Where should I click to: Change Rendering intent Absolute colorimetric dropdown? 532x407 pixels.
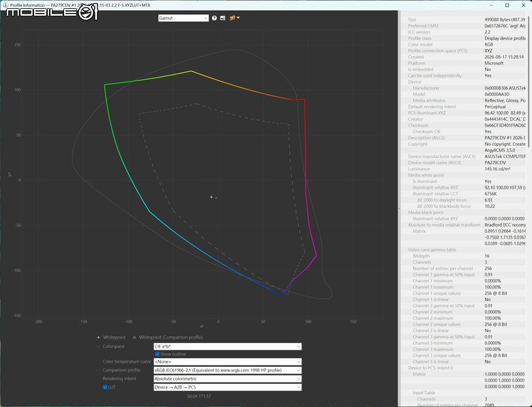coord(227,379)
